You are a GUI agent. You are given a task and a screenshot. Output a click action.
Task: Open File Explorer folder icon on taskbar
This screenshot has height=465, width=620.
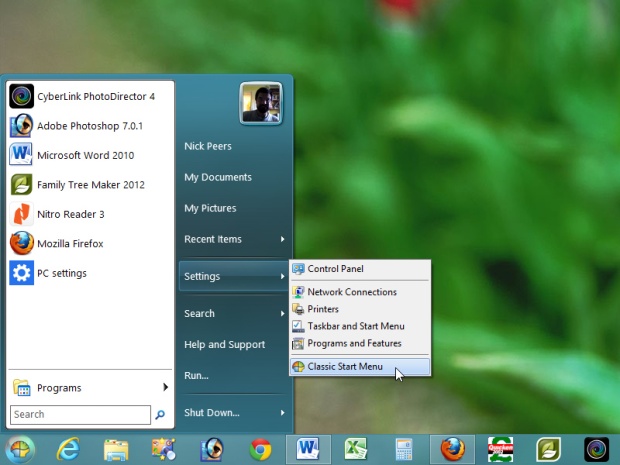pos(116,450)
